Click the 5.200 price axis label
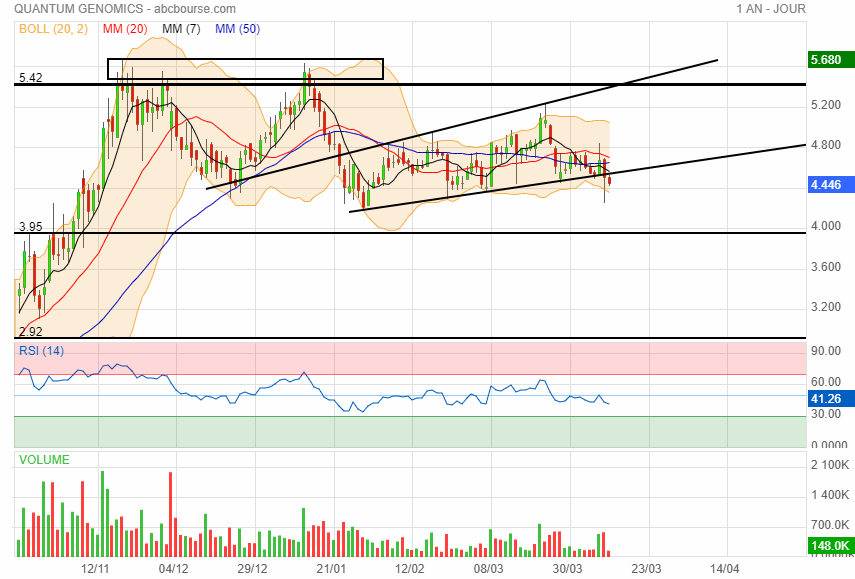This screenshot has height=579, width=855. click(826, 105)
